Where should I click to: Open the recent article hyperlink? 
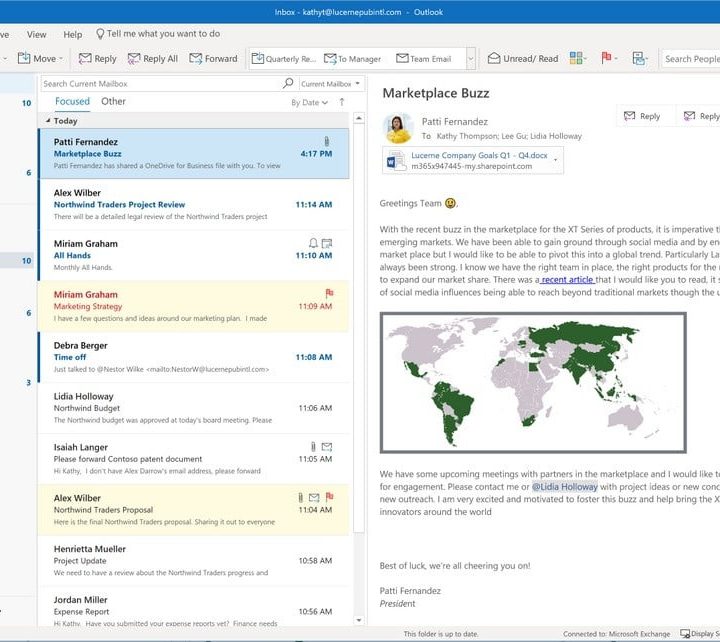(x=567, y=280)
